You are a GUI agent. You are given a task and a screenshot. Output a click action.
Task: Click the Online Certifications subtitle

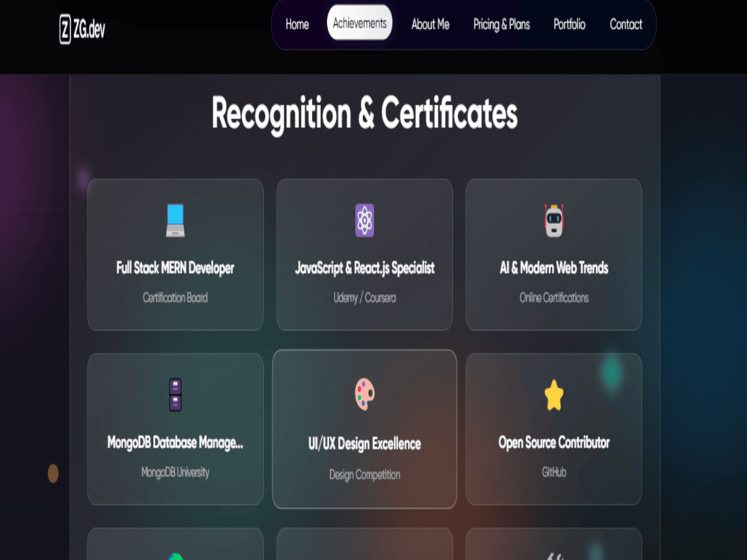pyautogui.click(x=554, y=298)
